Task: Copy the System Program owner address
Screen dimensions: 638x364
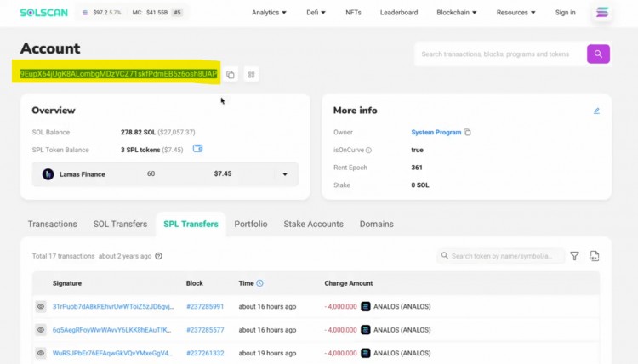Action: pyautogui.click(x=468, y=133)
